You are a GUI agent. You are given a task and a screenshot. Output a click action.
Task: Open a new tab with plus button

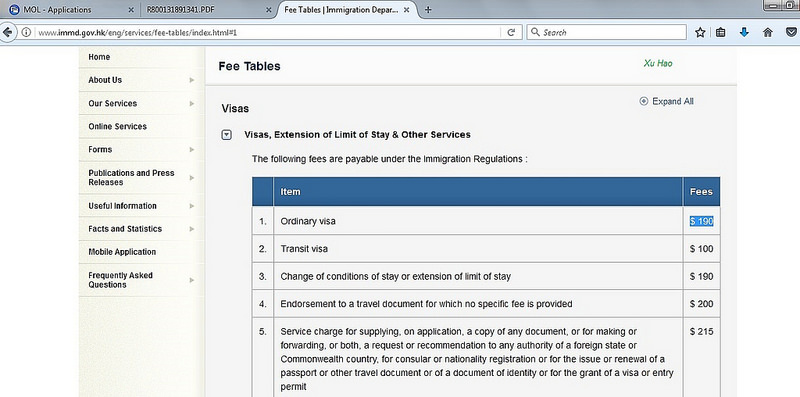point(428,10)
